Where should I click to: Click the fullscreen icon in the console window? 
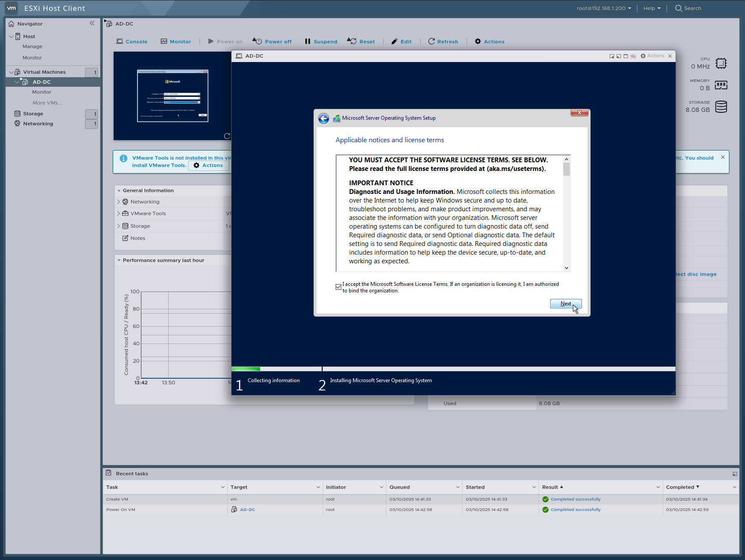point(625,56)
